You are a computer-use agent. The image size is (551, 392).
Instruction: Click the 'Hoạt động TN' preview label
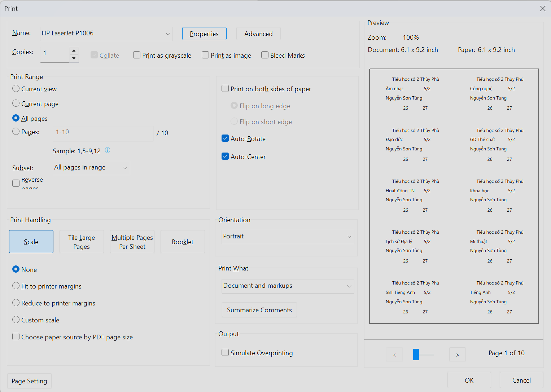400,191
